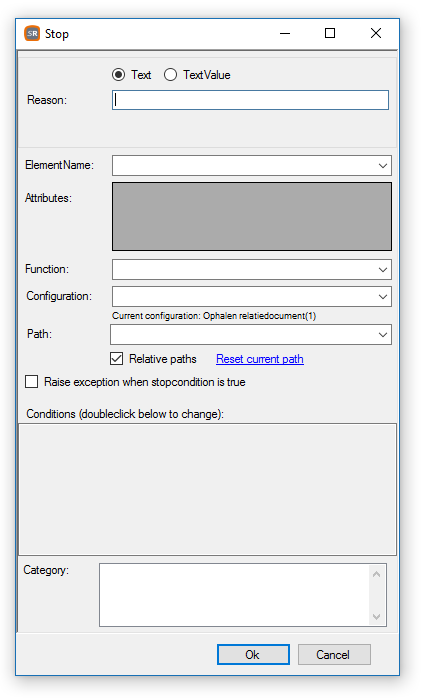Select the Text radio button

(x=118, y=75)
